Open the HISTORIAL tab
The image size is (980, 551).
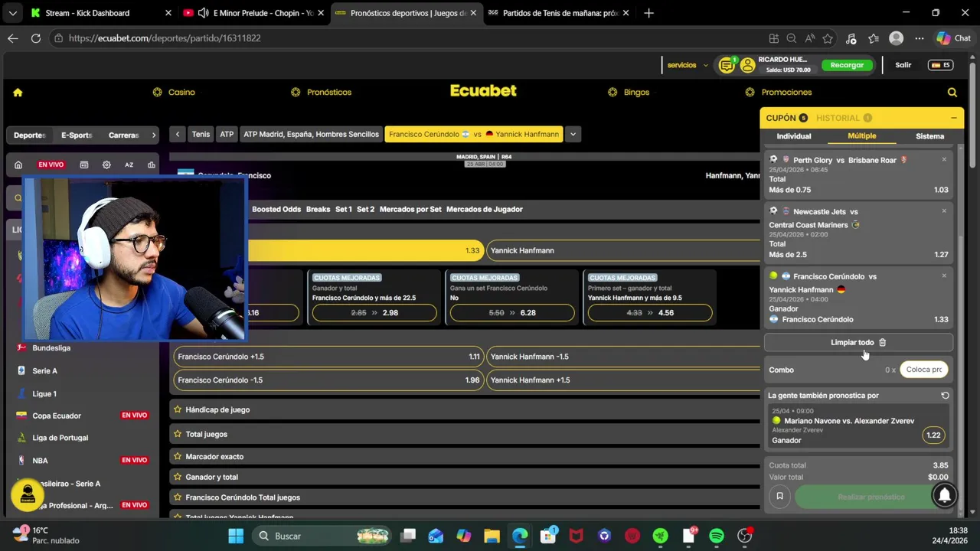point(844,118)
